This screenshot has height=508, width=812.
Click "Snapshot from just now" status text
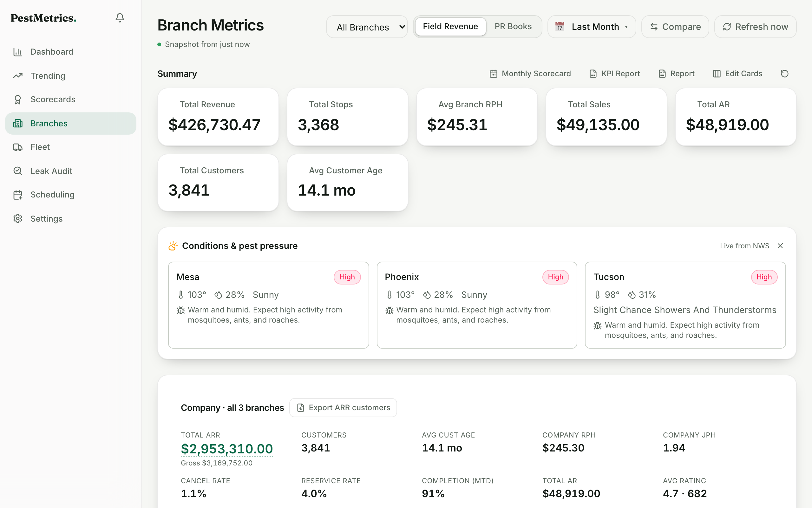tap(207, 44)
